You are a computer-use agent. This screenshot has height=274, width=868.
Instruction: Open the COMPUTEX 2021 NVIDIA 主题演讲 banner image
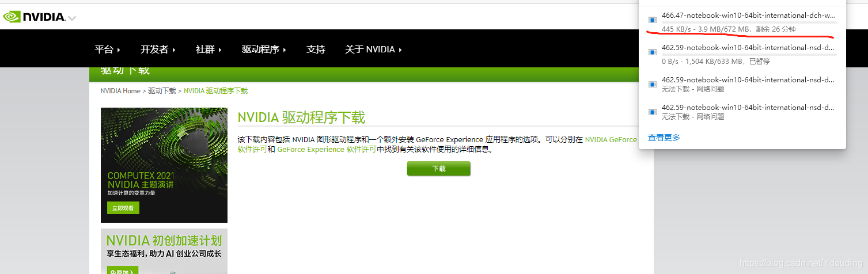tap(164, 165)
